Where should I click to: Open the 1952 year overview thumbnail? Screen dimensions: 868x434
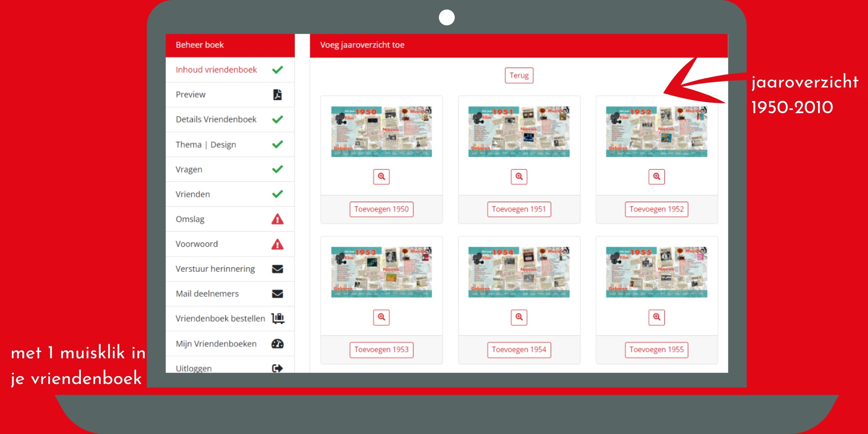[657, 132]
